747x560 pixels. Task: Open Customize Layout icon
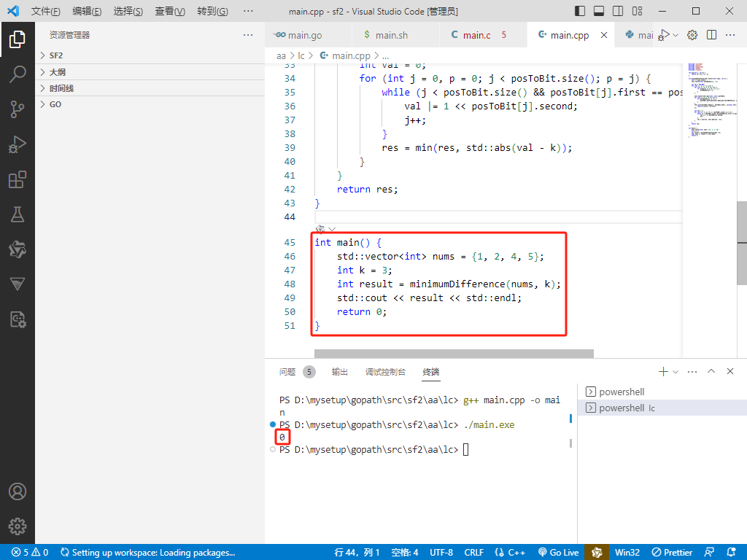(x=637, y=11)
